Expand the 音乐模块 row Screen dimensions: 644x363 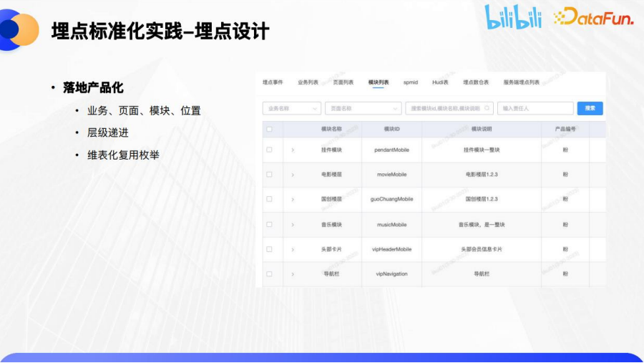point(293,225)
